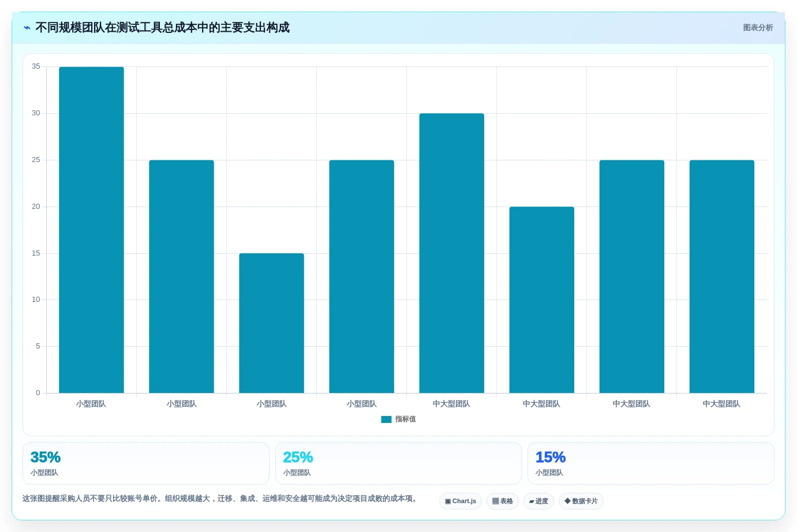797x532 pixels.
Task: Click the y-axis label 5
Action: (x=38, y=346)
